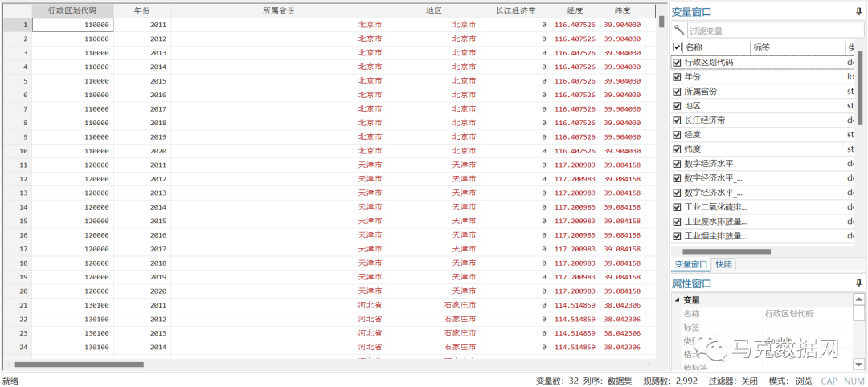Select row number 1 header
868x387 pixels.
coord(17,25)
